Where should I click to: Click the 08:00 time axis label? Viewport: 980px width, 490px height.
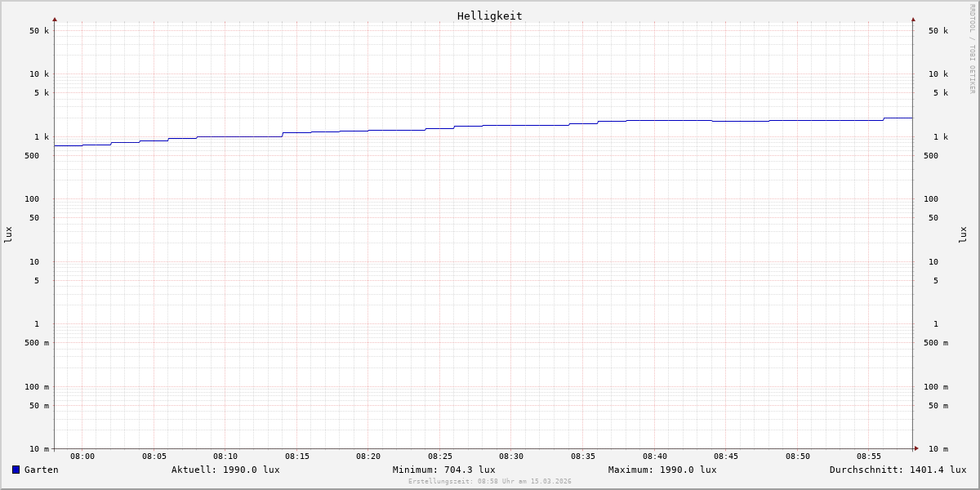tap(82, 457)
